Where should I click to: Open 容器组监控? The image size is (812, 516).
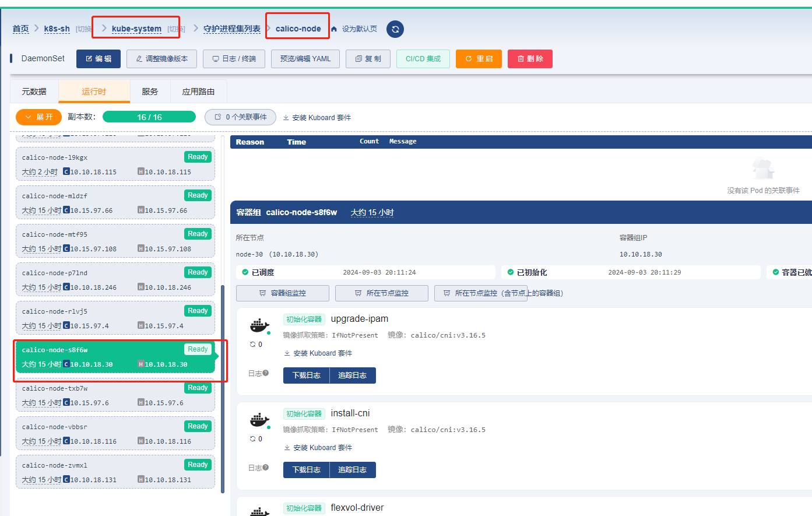point(283,293)
